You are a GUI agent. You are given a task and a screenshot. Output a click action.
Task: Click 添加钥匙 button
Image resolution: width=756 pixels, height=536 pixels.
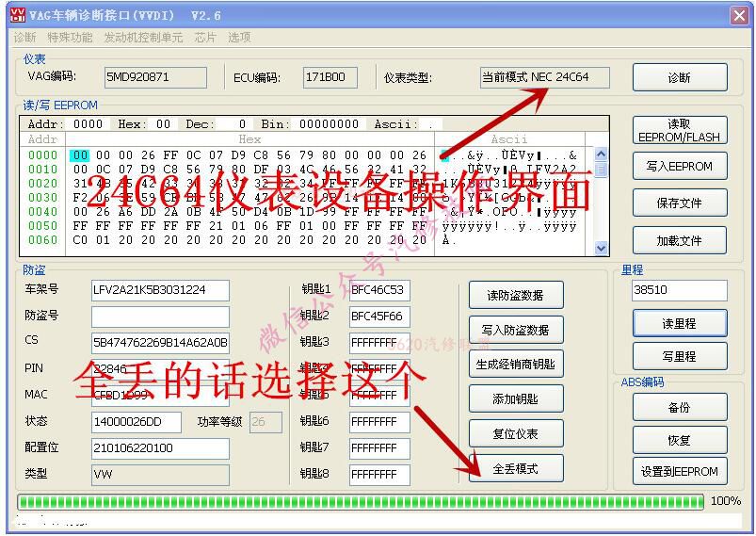point(516,398)
